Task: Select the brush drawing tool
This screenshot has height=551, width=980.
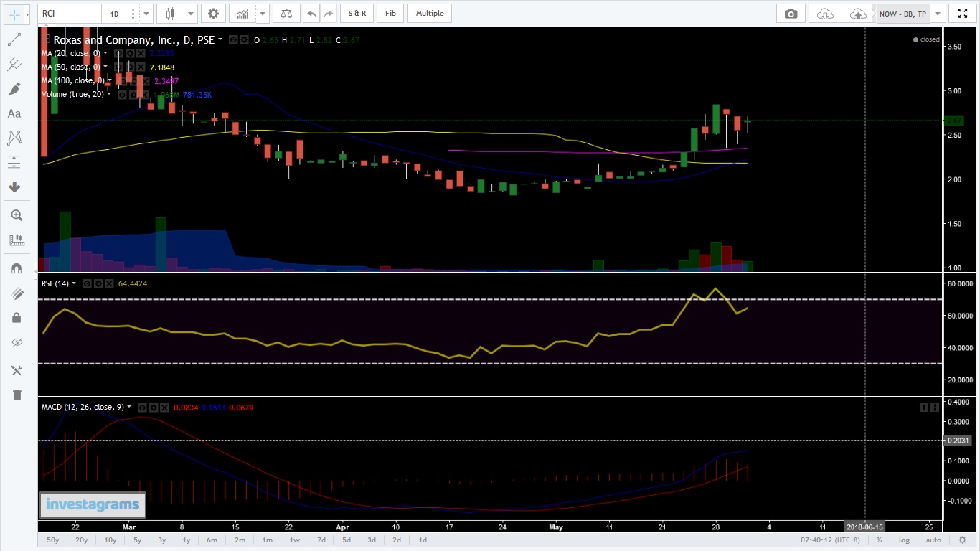Action: pos(14,89)
